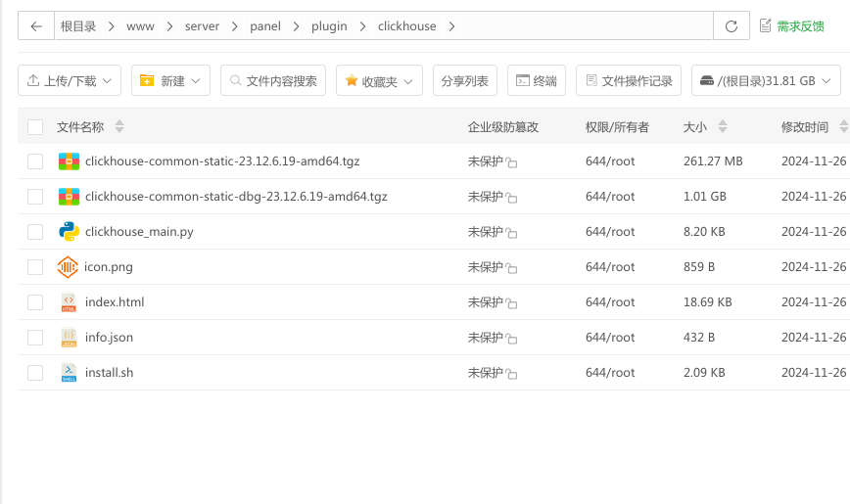Toggle the select-all checkbox in header

click(x=35, y=127)
